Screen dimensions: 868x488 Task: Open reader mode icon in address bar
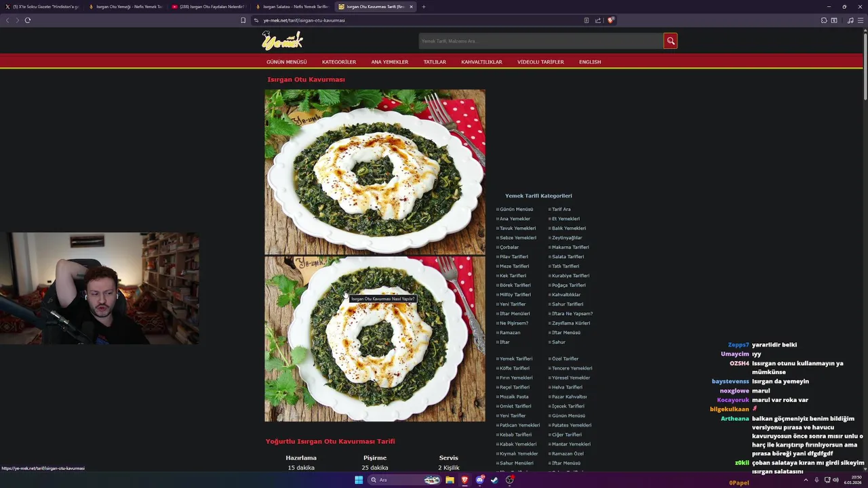tap(587, 20)
